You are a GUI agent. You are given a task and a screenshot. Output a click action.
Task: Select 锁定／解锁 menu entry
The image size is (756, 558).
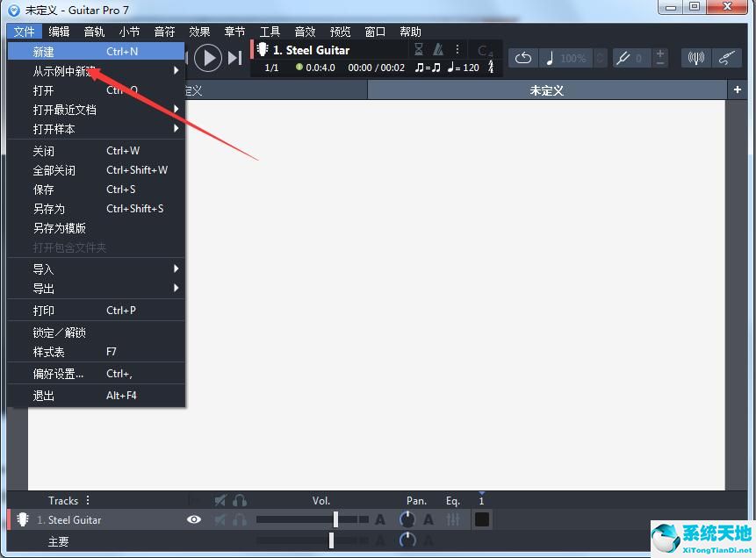coord(97,333)
